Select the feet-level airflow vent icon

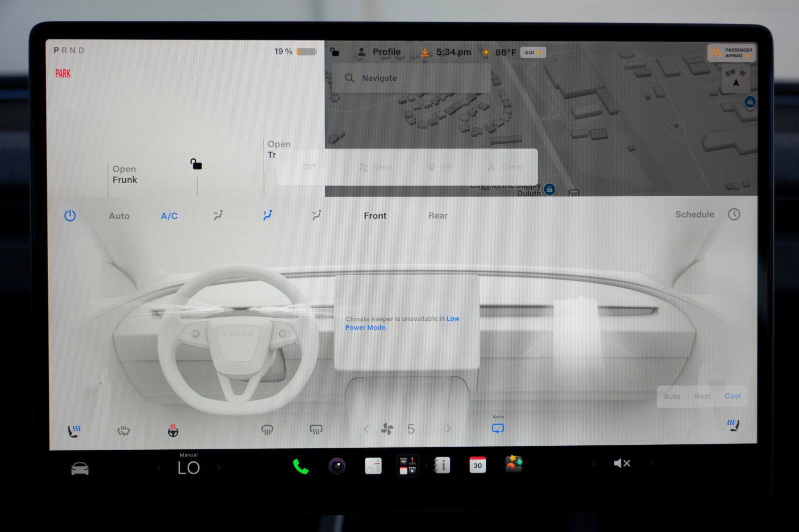(x=317, y=215)
